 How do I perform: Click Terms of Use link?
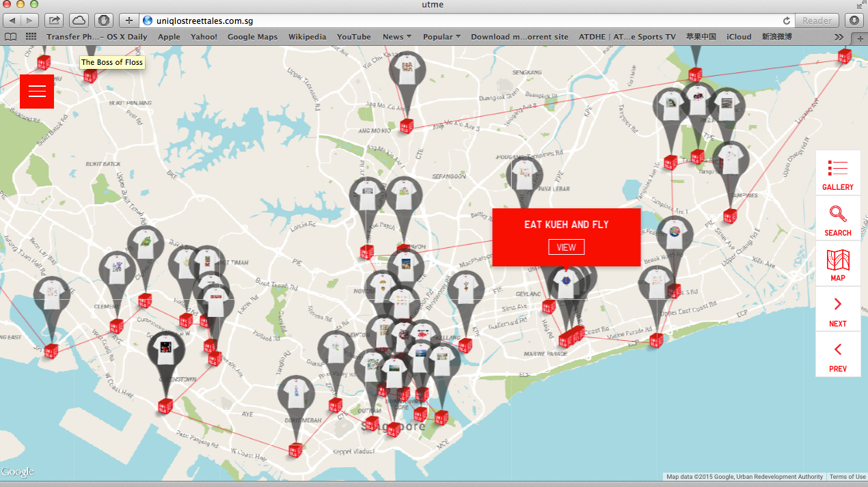pyautogui.click(x=847, y=477)
